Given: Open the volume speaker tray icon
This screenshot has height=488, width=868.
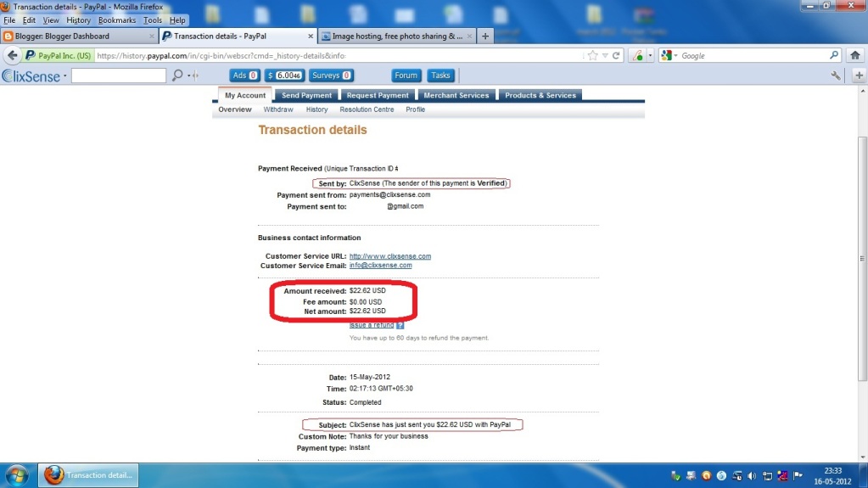Looking at the screenshot, I should coord(752,475).
